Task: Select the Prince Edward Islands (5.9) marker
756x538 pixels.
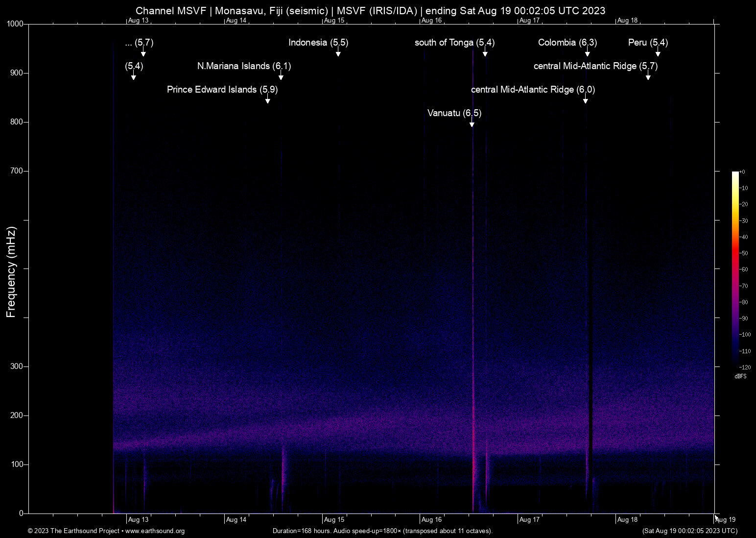Action: click(x=267, y=99)
